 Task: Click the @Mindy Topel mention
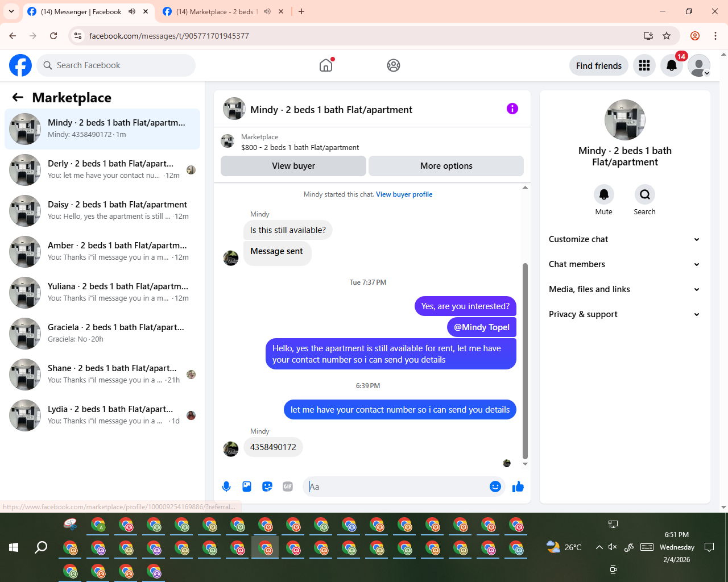tap(482, 327)
